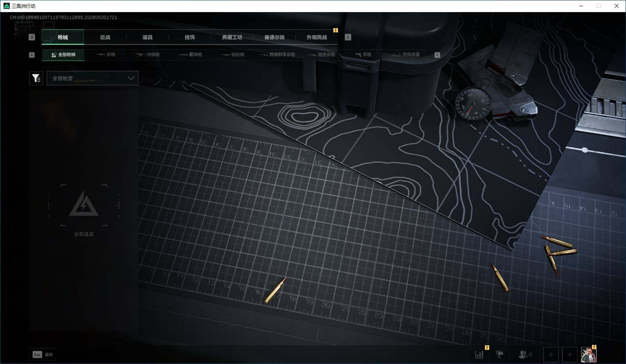The width and height of the screenshot is (626, 364).
Task: Click the Q previous-tab key hint
Action: coord(32,37)
